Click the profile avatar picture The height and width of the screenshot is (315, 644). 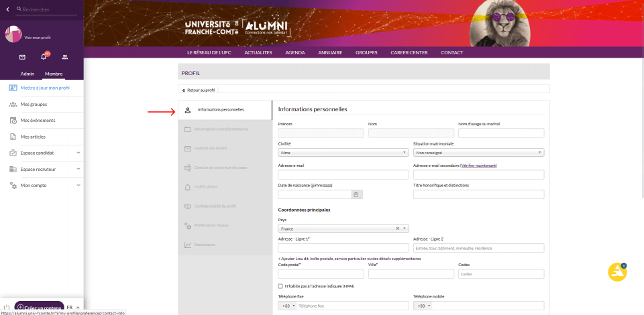pyautogui.click(x=14, y=35)
